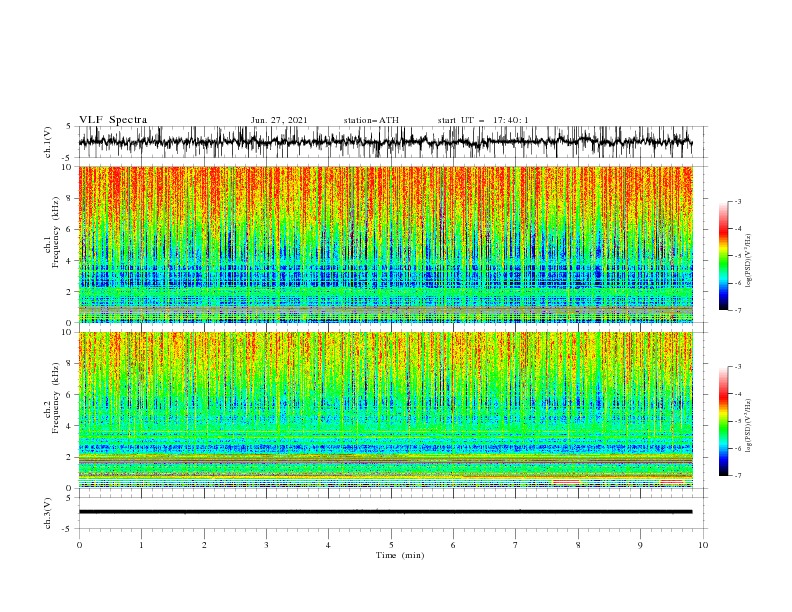Click time axis tick label "9"
The height and width of the screenshot is (612, 792).
click(640, 545)
